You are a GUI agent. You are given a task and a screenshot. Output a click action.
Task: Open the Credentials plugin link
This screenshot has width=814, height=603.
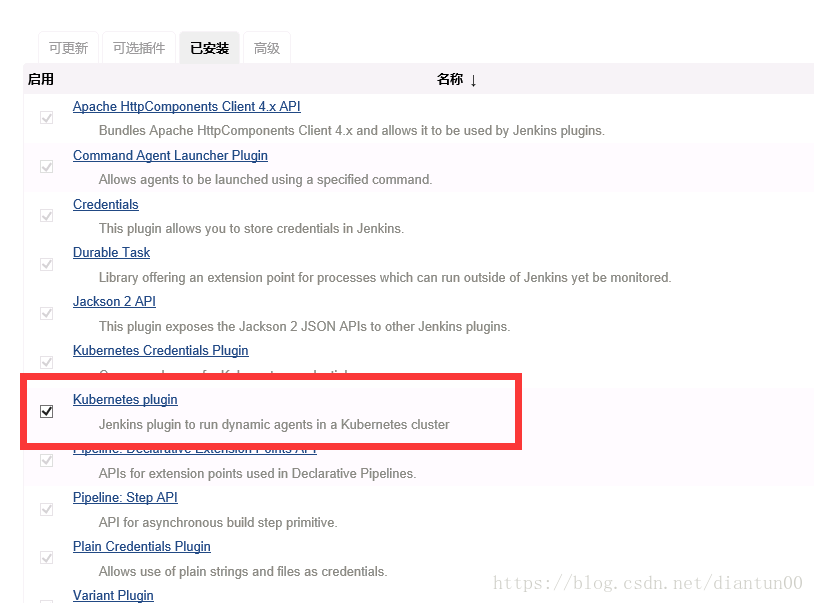tap(105, 204)
